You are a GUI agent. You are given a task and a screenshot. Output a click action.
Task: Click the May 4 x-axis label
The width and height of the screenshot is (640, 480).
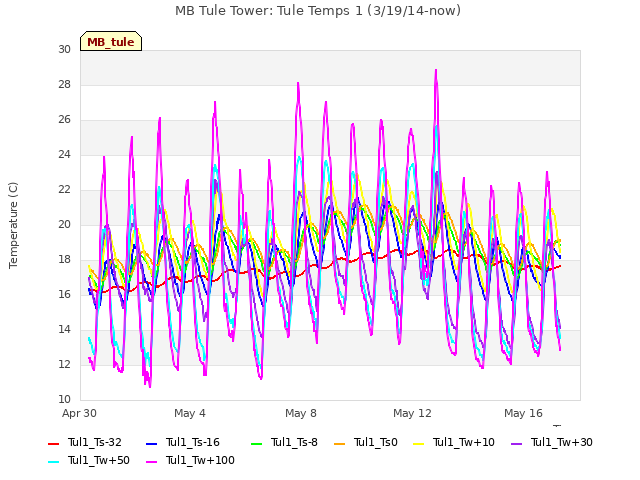click(x=190, y=413)
